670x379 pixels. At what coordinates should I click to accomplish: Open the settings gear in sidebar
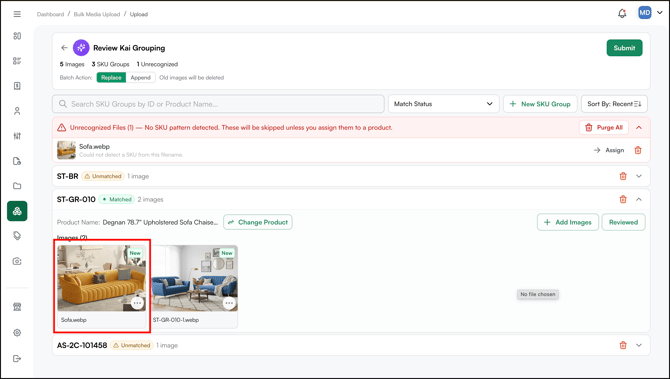tap(17, 332)
